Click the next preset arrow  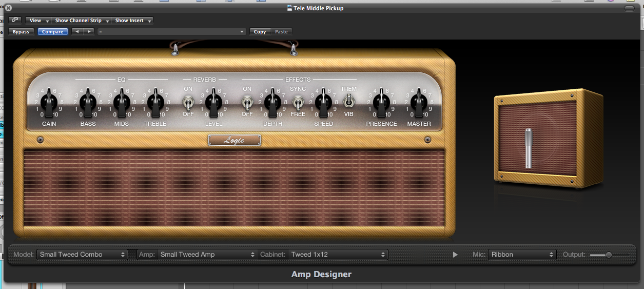coord(89,32)
